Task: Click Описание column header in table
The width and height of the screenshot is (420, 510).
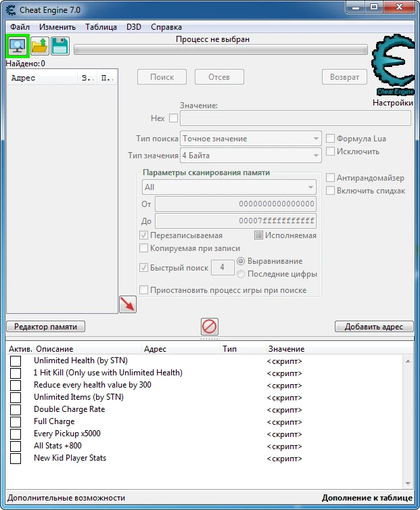Action: pos(88,349)
